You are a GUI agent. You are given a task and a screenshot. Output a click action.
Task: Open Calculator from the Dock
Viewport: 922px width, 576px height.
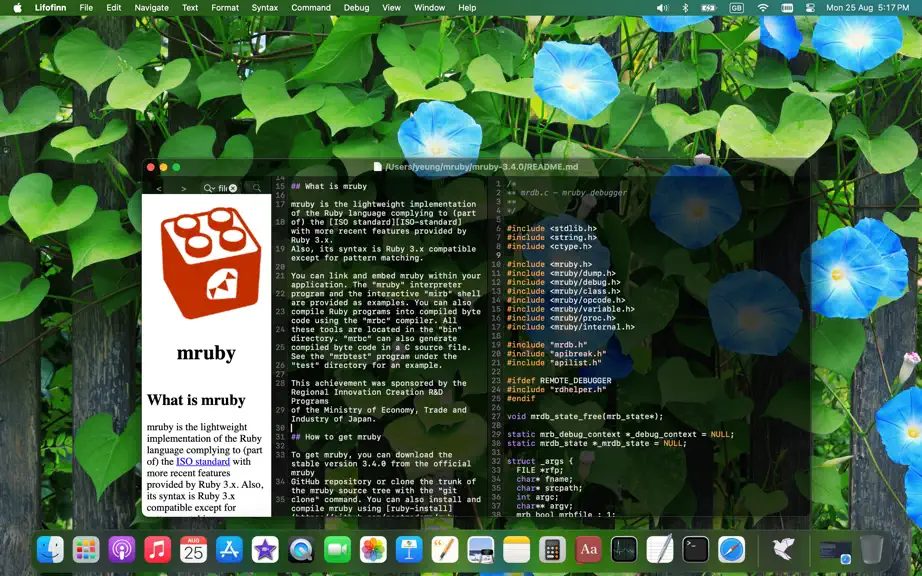pyautogui.click(x=552, y=550)
